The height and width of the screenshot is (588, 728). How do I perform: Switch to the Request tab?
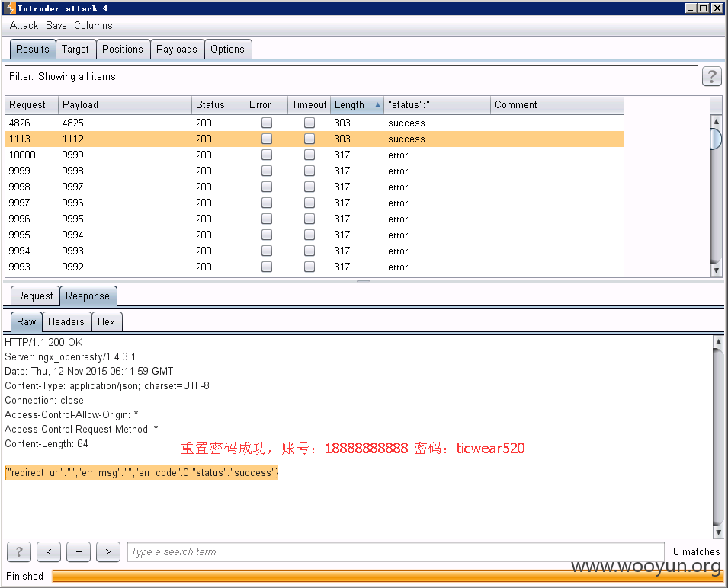point(35,296)
